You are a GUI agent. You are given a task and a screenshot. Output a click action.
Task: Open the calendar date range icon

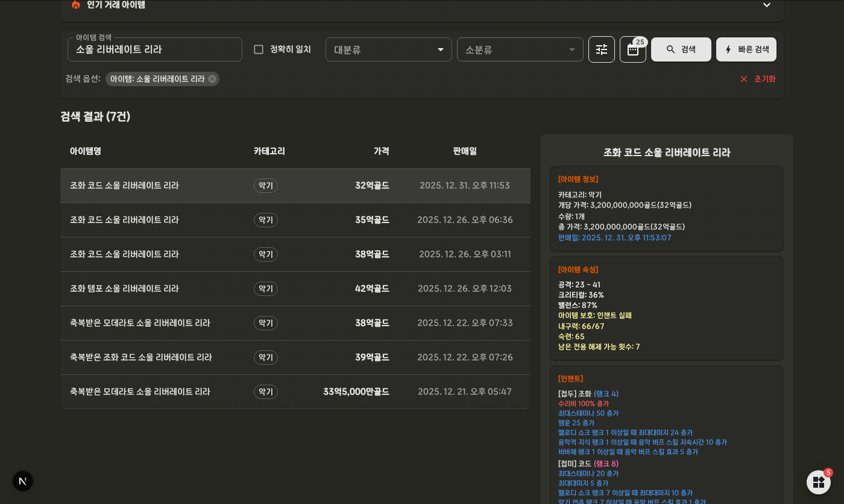[x=633, y=49]
